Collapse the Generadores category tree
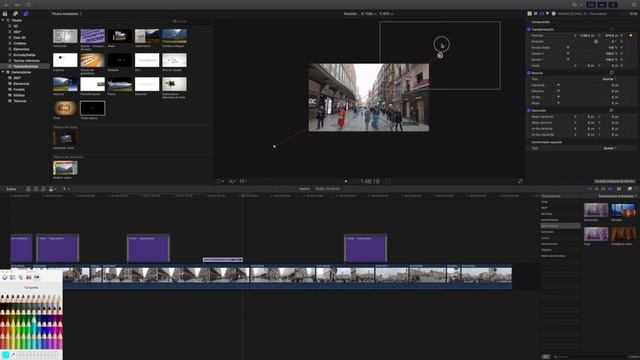Image resolution: width=640 pixels, height=360 pixels. (3, 72)
